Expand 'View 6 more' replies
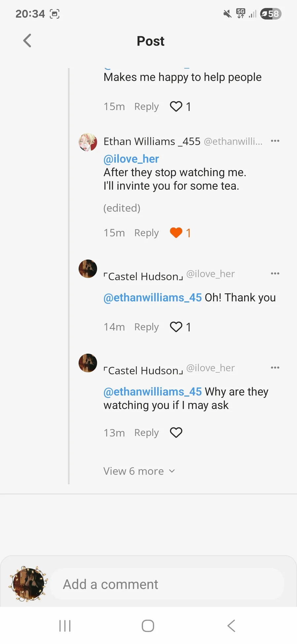Viewport: 297px width, 644px height. coord(139,471)
